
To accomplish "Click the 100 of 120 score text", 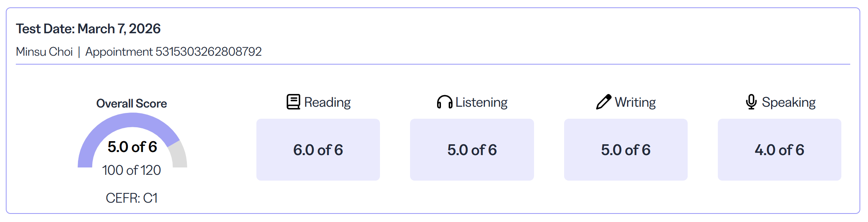I will point(132,170).
